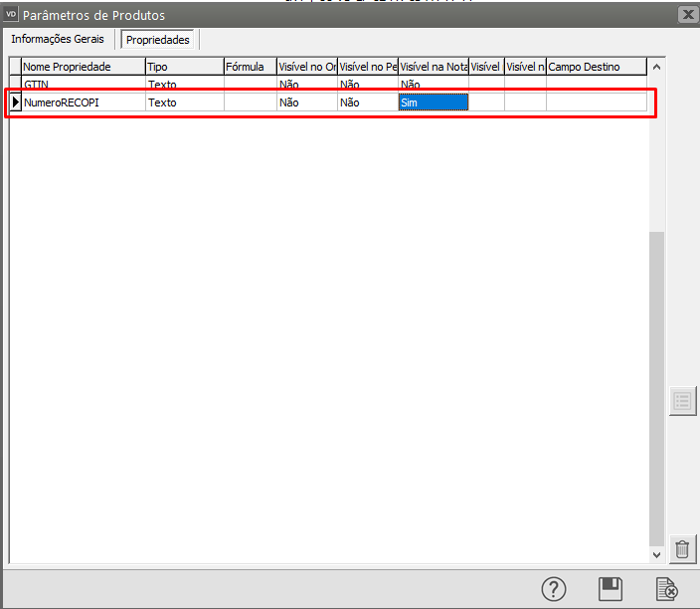Close the Parâmetros de Produtos window

[x=688, y=15]
